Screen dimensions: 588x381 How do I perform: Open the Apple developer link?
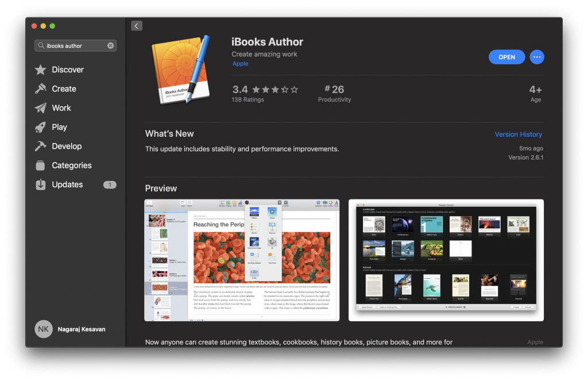(241, 64)
